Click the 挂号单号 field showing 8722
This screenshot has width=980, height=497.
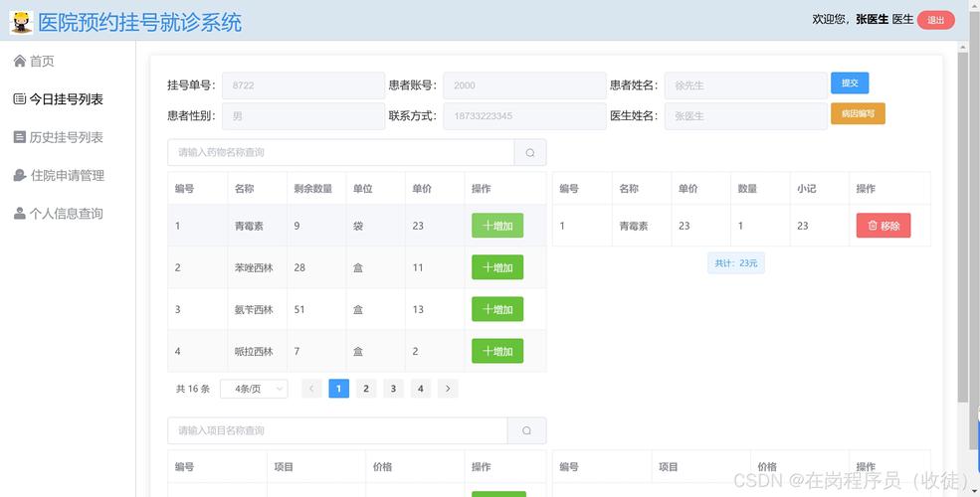[303, 85]
